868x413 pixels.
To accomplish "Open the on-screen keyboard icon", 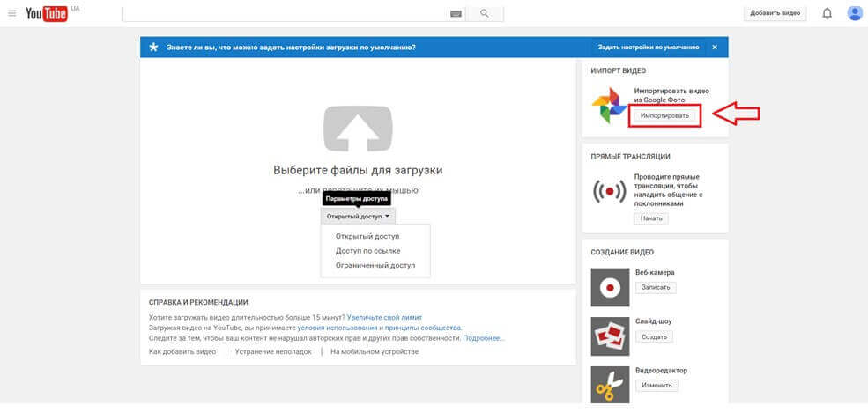I will pyautogui.click(x=456, y=14).
